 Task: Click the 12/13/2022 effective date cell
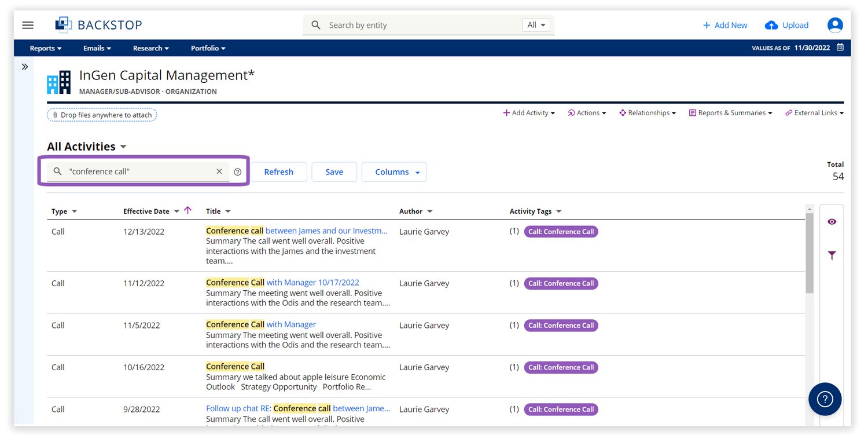tap(144, 232)
